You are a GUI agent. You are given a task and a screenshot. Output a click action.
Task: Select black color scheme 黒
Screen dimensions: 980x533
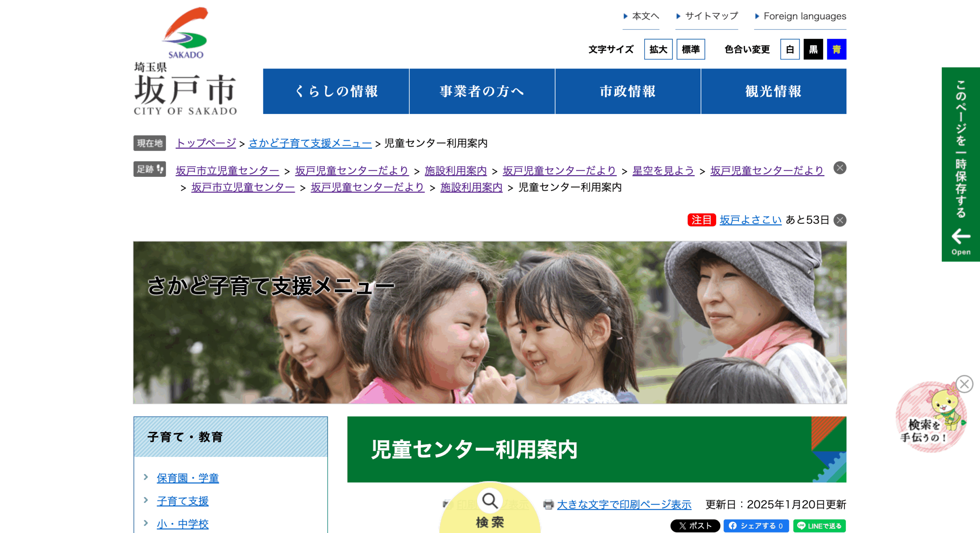coord(813,49)
